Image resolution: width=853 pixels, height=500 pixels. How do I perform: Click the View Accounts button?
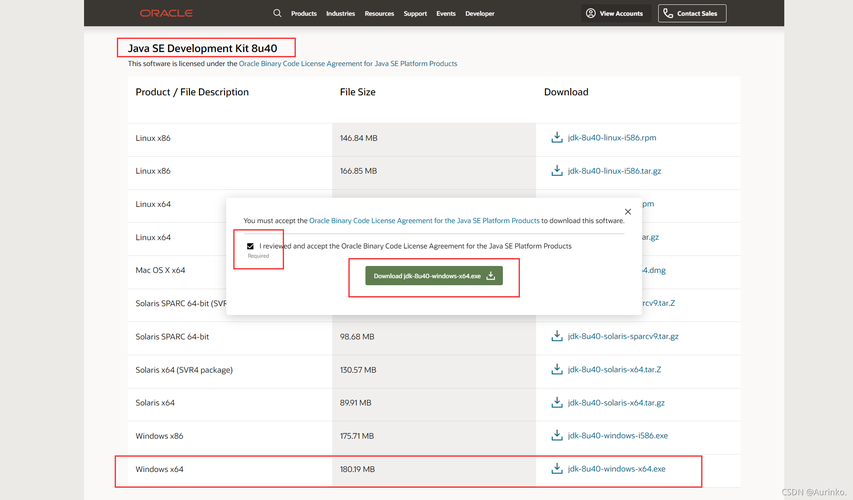tap(614, 13)
